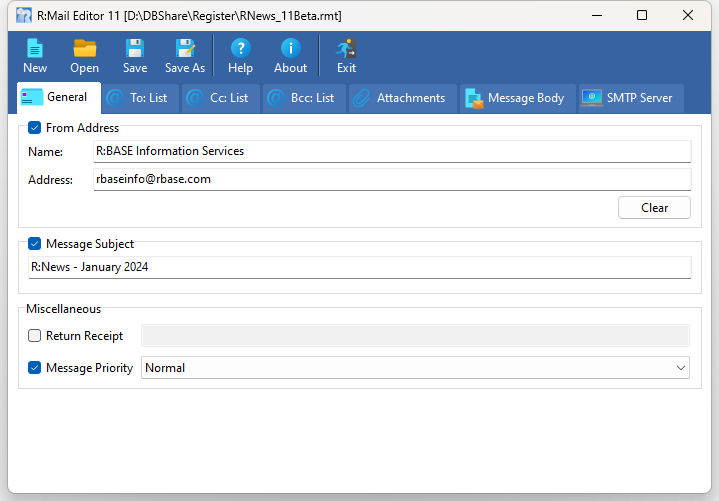Edit the Address field rbaseinfo@rbase.com

[392, 179]
